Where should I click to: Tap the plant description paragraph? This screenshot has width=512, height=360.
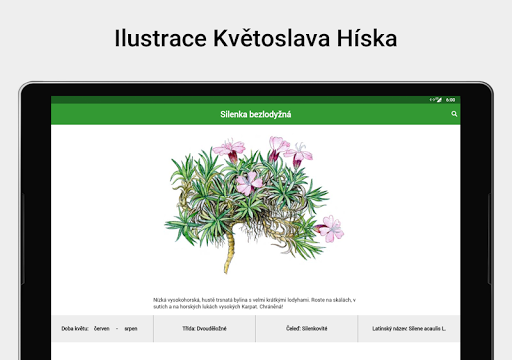(254, 303)
